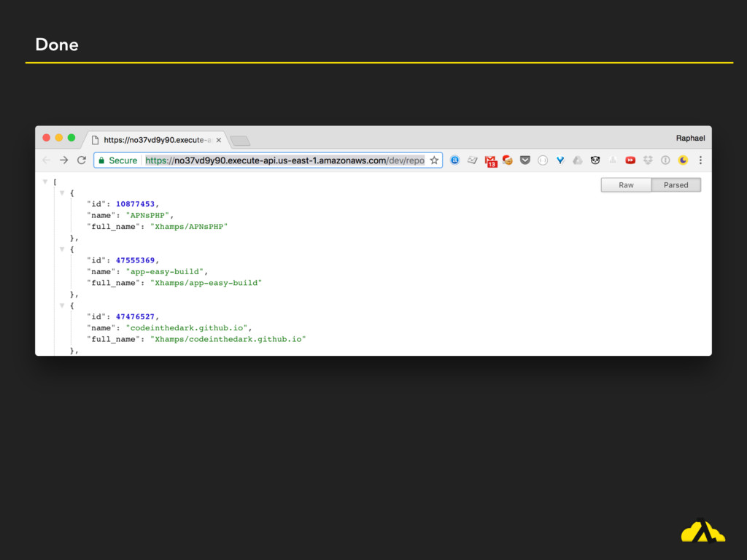
Task: Open the blue Y extension icon
Action: (560, 160)
